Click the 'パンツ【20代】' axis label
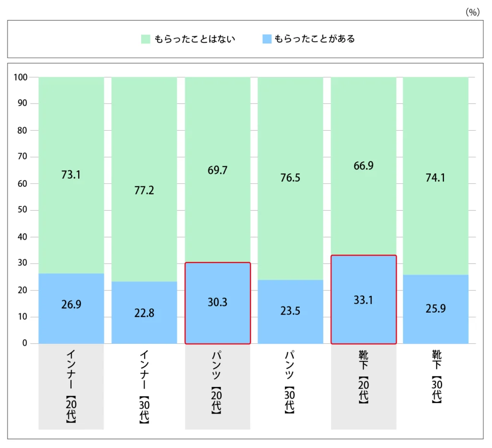 tap(217, 382)
